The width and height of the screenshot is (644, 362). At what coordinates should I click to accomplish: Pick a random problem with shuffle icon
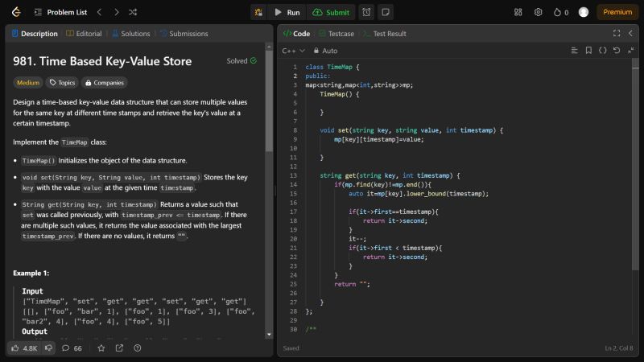[133, 12]
